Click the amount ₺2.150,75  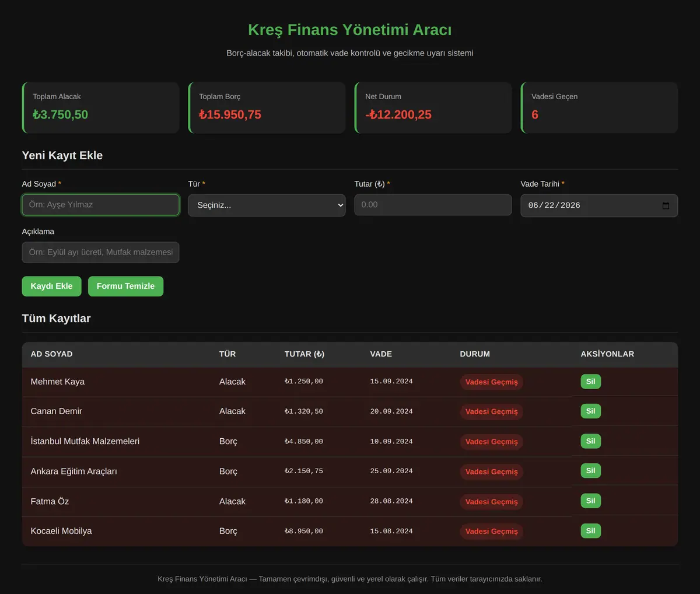coord(303,471)
